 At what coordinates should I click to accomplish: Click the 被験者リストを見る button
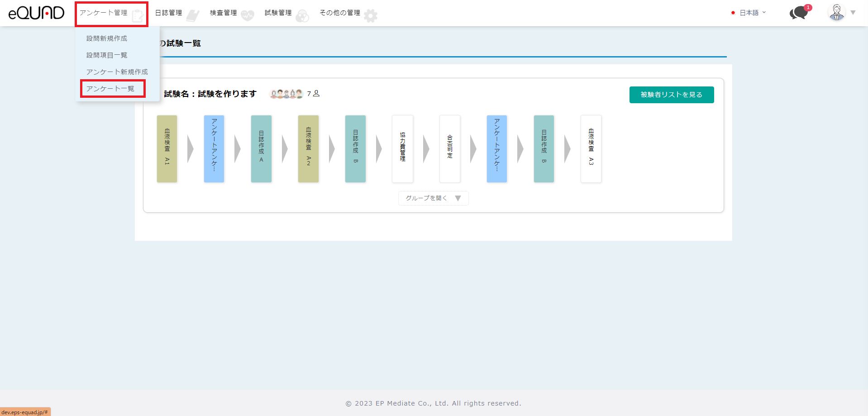coord(671,95)
